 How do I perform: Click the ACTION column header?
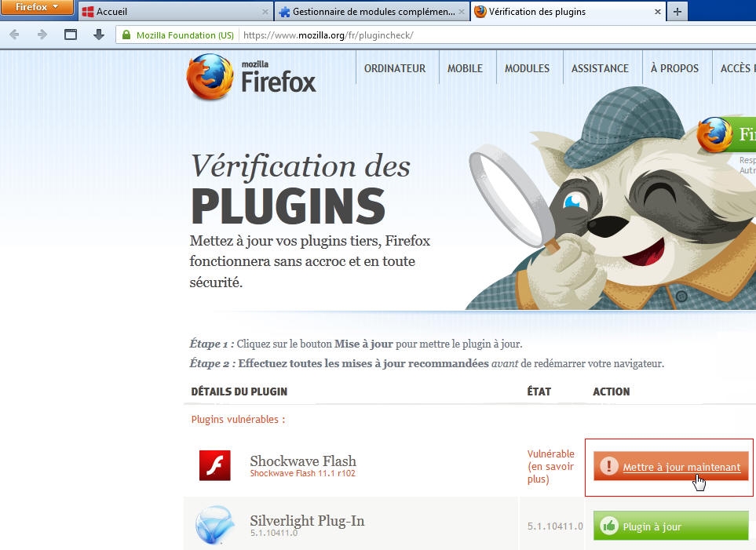pyautogui.click(x=612, y=392)
